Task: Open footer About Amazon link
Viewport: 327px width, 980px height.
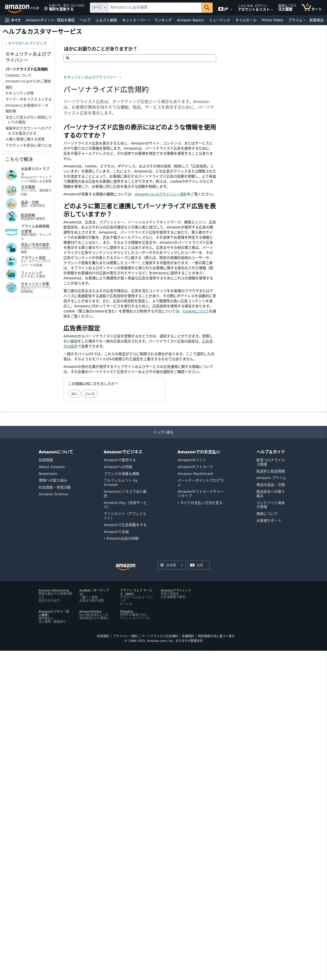Action: click(52, 467)
